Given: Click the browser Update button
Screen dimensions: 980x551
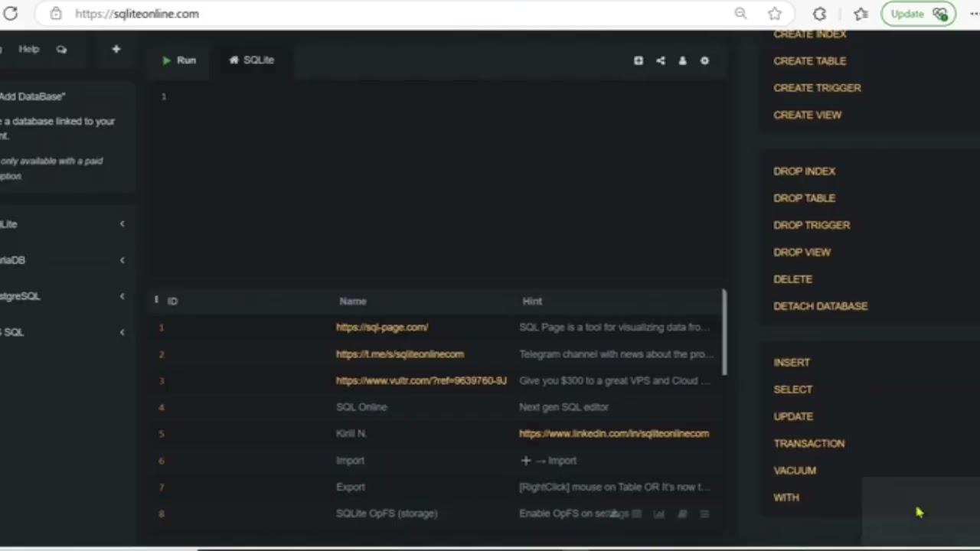Looking at the screenshot, I should point(918,14).
